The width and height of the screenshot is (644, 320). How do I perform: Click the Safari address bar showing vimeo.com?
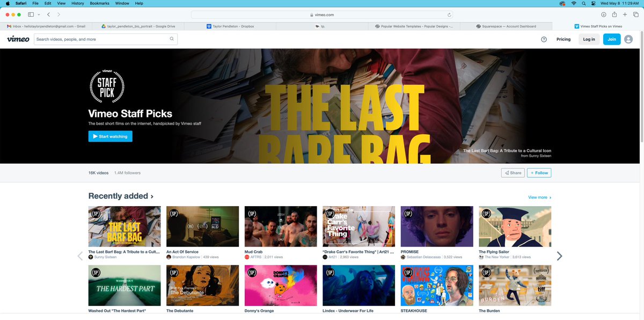point(322,15)
